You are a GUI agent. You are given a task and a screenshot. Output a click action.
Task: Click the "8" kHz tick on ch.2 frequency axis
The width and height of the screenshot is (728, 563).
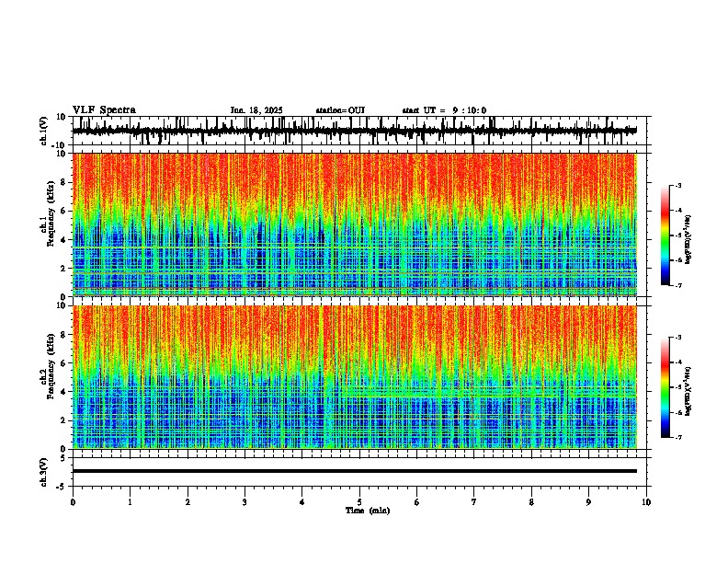(64, 335)
